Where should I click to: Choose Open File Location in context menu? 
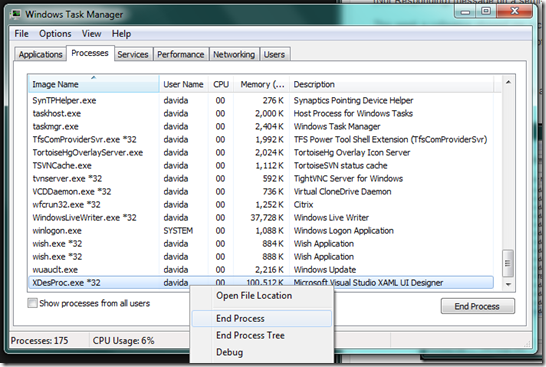[261, 296]
